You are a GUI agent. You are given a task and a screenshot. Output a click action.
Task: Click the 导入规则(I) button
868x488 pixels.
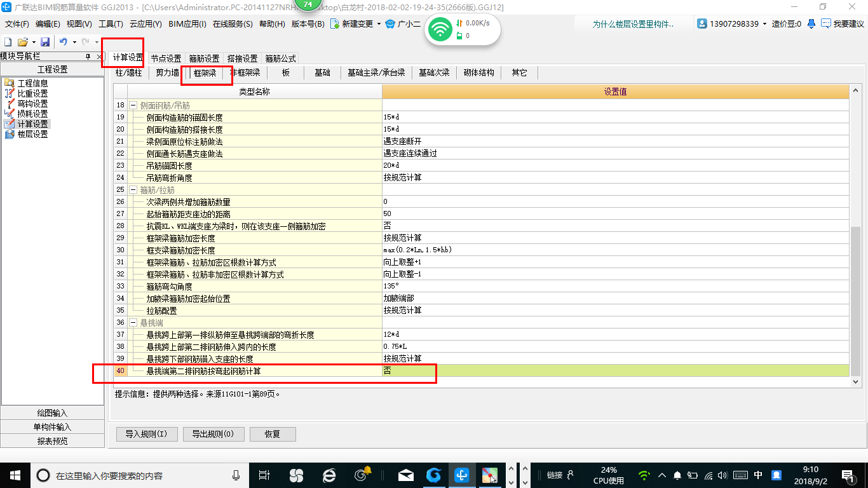(146, 435)
